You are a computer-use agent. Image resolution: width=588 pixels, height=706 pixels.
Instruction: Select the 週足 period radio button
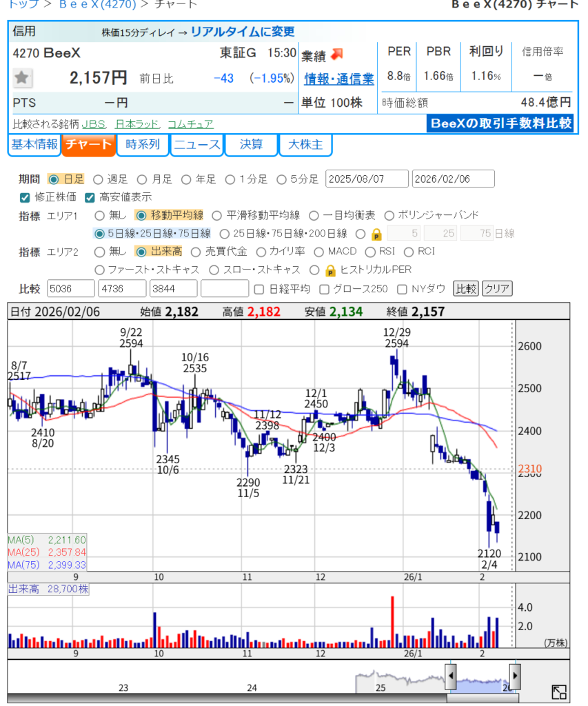97,179
